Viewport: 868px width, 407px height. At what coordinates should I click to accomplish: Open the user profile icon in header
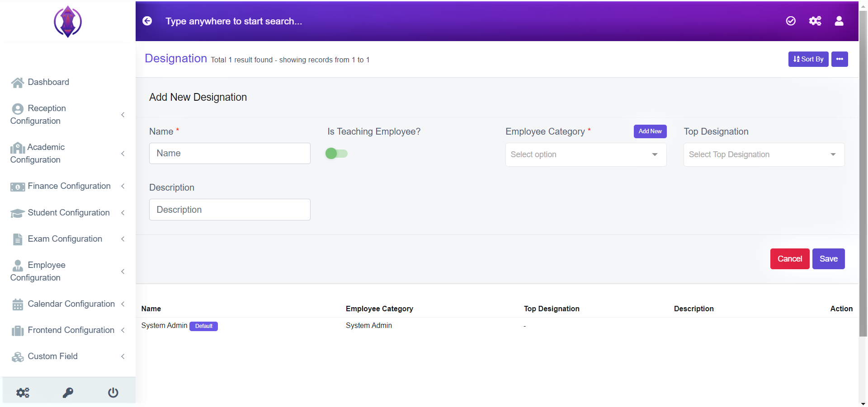coord(839,21)
